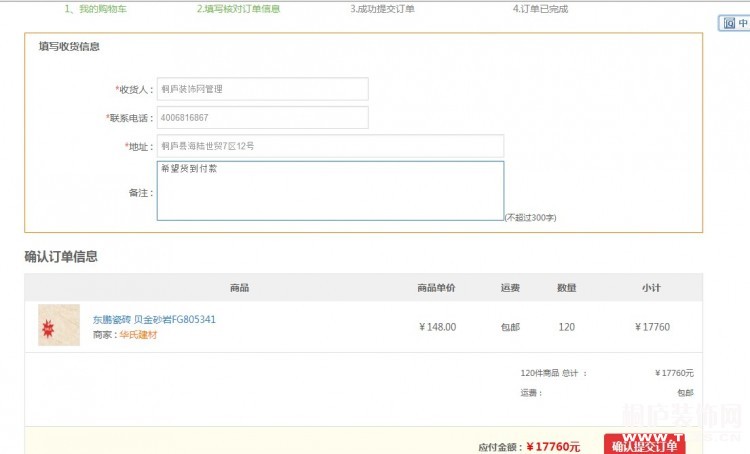Click the red 应付金额 ¥17760元 total

[552, 446]
